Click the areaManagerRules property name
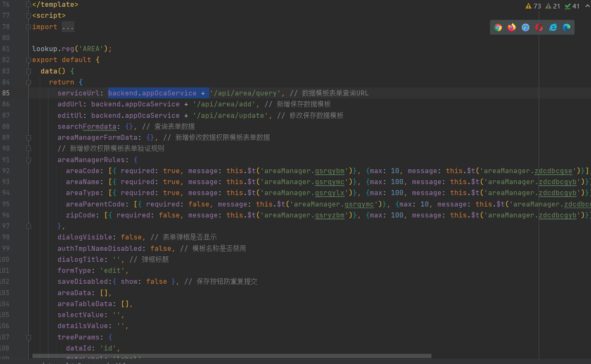Viewport: 591px width, 364px height. click(91, 160)
